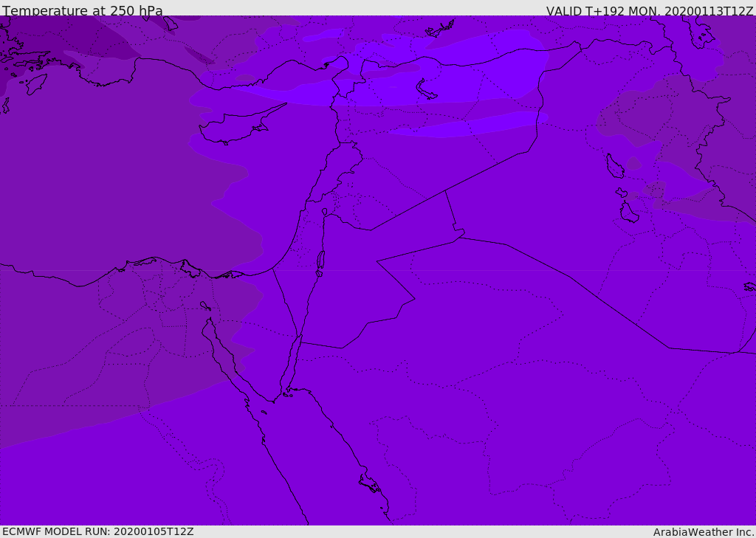Screen dimensions: 756x538
Task: Click the 'ECMWF MODEL RUN: 20200105T12Z' footer text
Action: pyautogui.click(x=98, y=531)
